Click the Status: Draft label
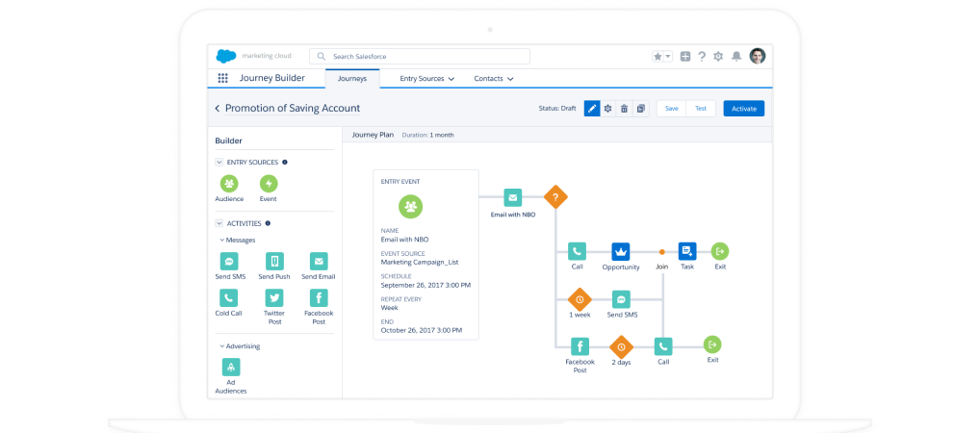The height and width of the screenshot is (433, 980). click(557, 108)
